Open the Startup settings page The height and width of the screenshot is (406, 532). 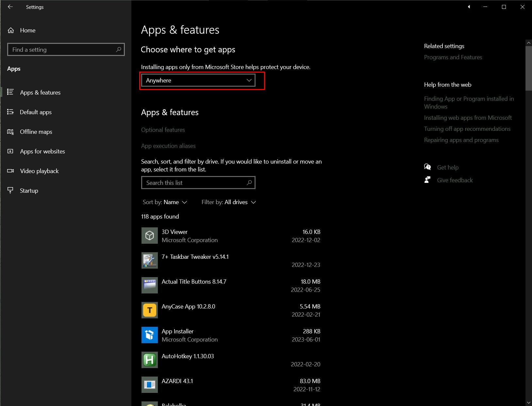(x=29, y=191)
